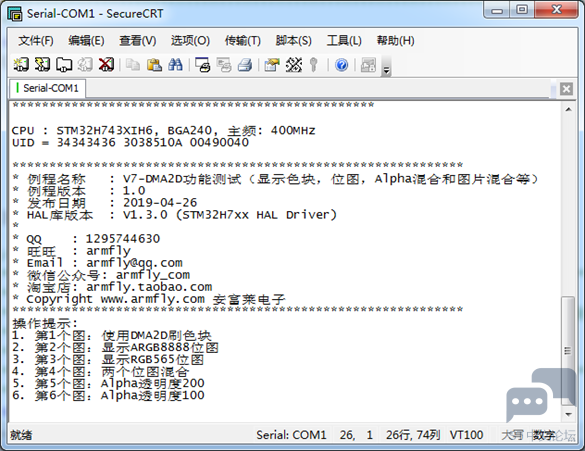Click the terminal scrollbar up arrow
Screen dimensions: 585x451
(x=568, y=109)
